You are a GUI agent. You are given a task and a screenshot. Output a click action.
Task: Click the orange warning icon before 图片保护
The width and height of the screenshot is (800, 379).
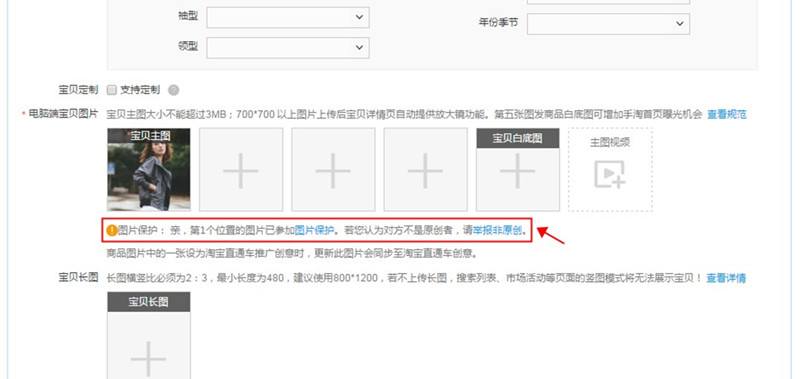click(112, 230)
